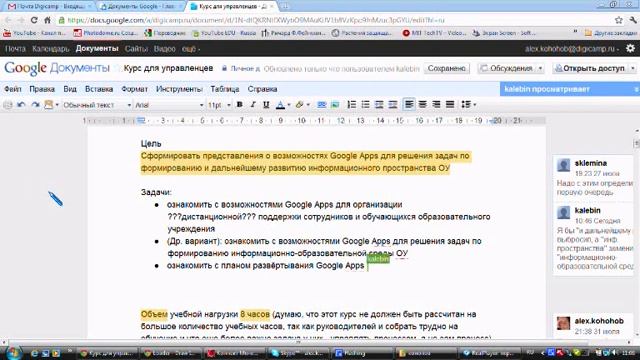Open the web clipboard dropdown arrow
The image size is (640, 360).
(x=57, y=105)
